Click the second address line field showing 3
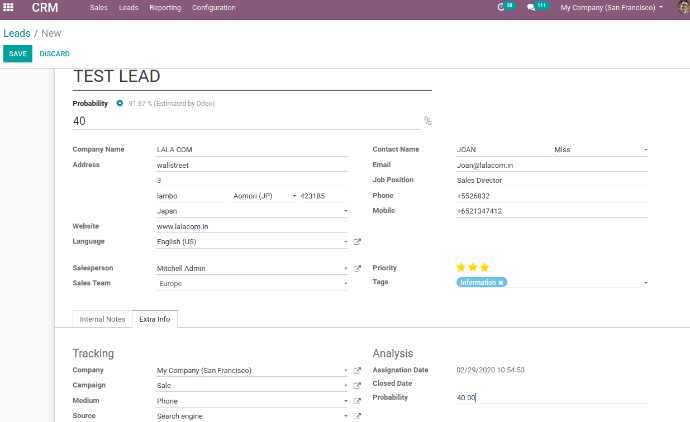Image resolution: width=690 pixels, height=422 pixels. click(252, 180)
